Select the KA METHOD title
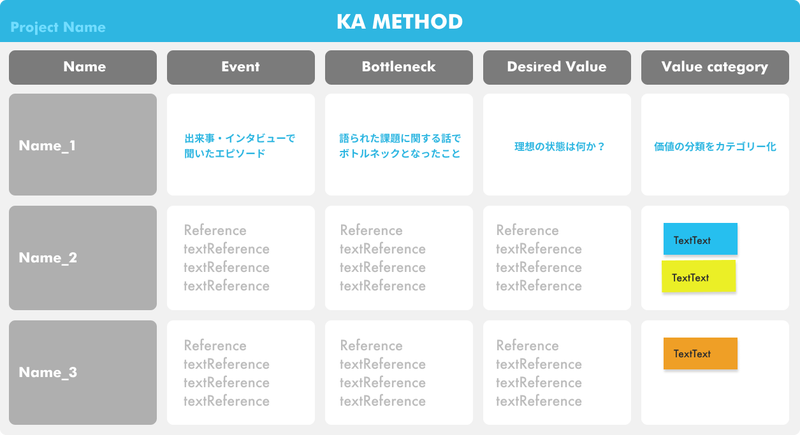800x435 pixels. coord(399,22)
